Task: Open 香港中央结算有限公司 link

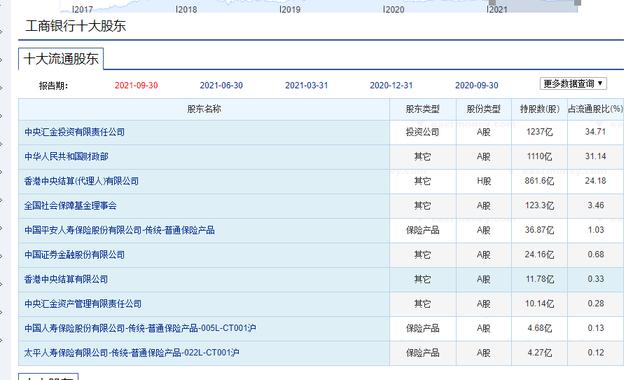Action: (66, 279)
